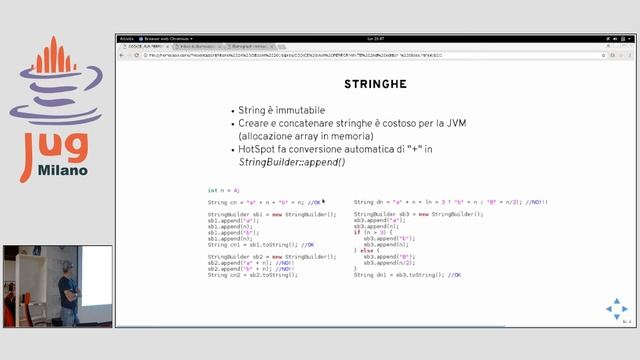The width and height of the screenshot is (640, 360).
Task: Click the slide number indicator
Action: click(x=627, y=322)
